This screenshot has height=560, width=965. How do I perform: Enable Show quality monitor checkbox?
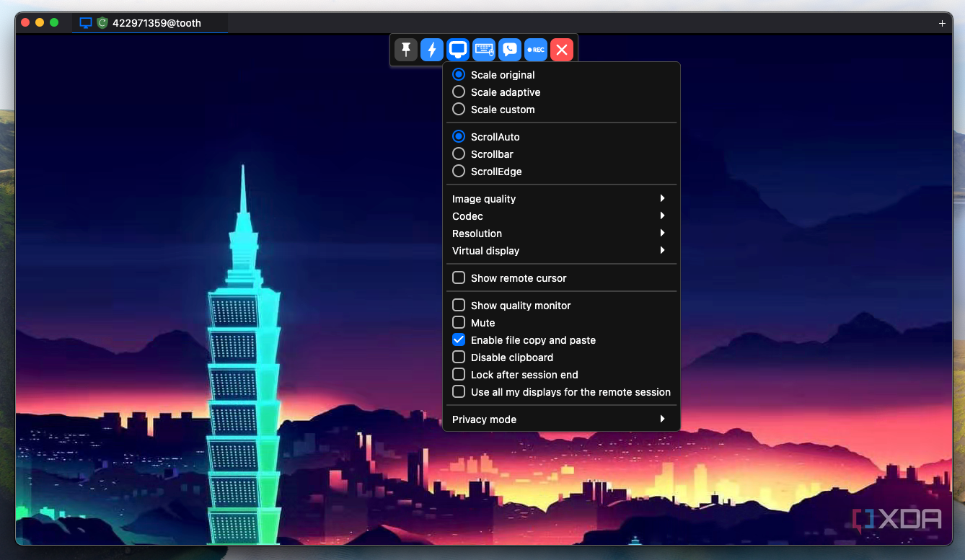pyautogui.click(x=459, y=305)
